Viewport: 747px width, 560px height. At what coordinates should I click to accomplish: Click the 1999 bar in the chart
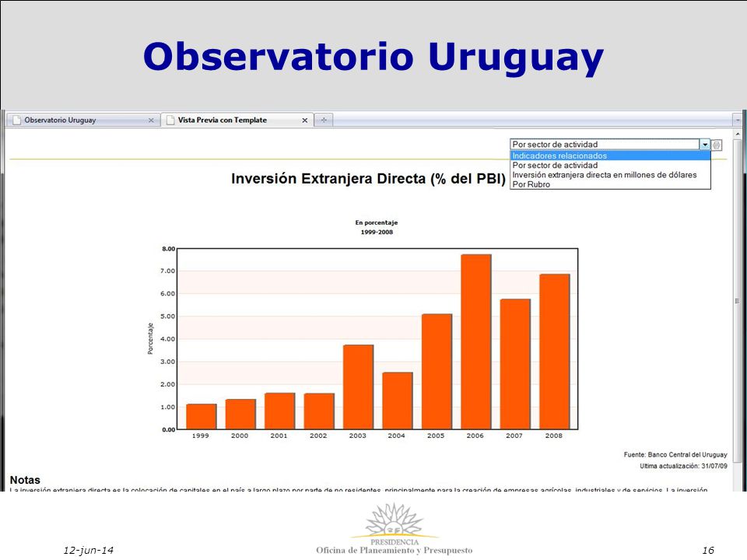pos(201,417)
